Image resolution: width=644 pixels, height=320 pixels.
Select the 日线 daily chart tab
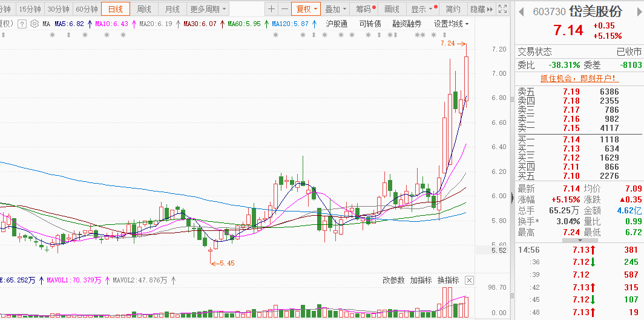(116, 8)
